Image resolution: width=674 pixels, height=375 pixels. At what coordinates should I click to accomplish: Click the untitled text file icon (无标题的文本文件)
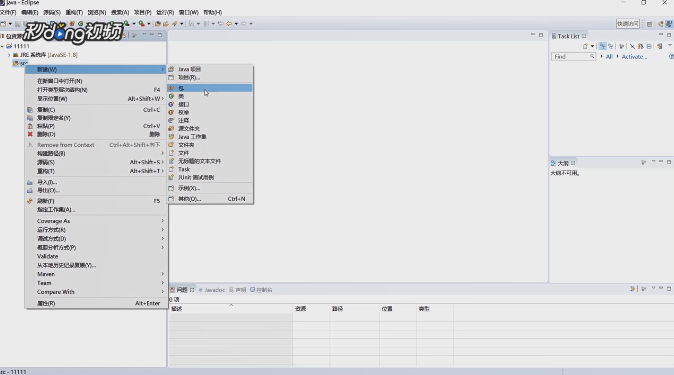[171, 161]
